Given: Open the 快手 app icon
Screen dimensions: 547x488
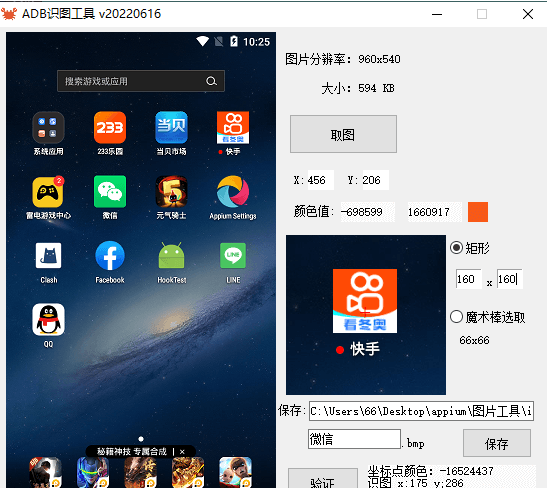Looking at the screenshot, I should tap(233, 127).
